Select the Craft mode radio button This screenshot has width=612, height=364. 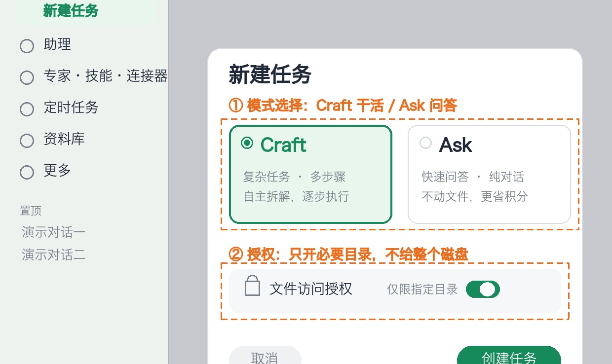(x=247, y=143)
